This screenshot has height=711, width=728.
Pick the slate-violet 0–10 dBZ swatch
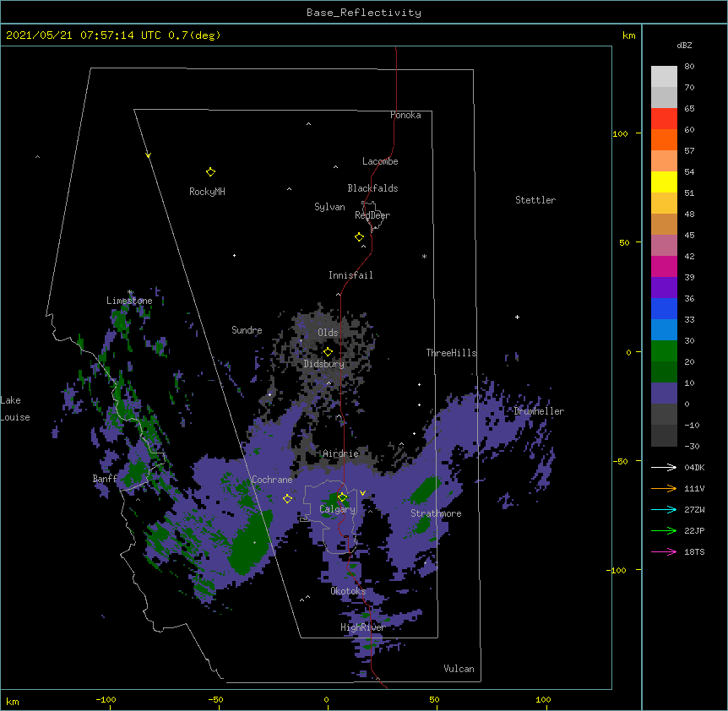[x=664, y=393]
